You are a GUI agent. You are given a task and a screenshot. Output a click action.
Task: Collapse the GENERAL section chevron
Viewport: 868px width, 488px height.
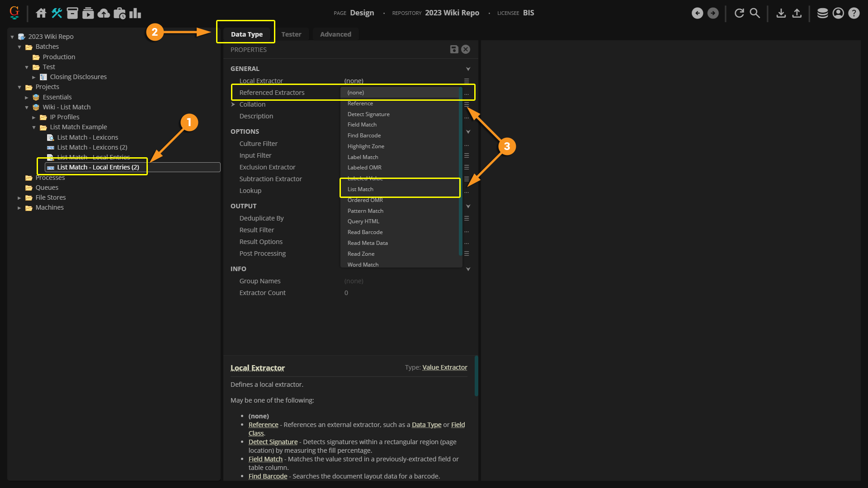coord(468,69)
